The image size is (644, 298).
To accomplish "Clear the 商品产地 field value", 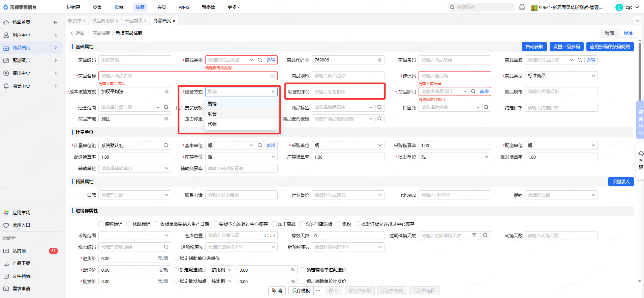I will 166,119.
